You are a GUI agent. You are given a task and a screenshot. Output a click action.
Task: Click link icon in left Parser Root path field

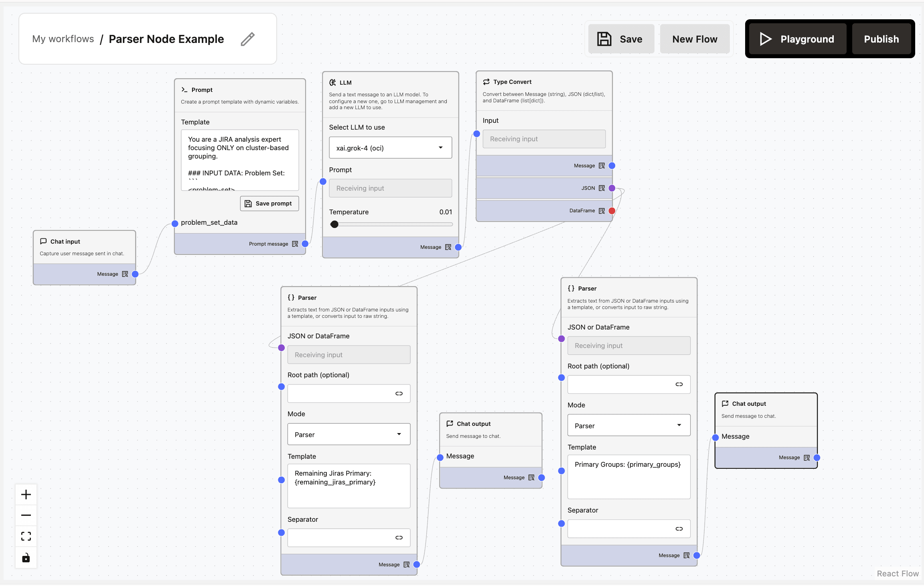[x=399, y=393]
